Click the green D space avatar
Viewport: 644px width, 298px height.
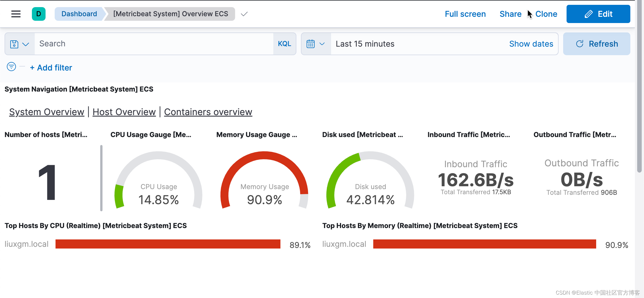click(39, 14)
